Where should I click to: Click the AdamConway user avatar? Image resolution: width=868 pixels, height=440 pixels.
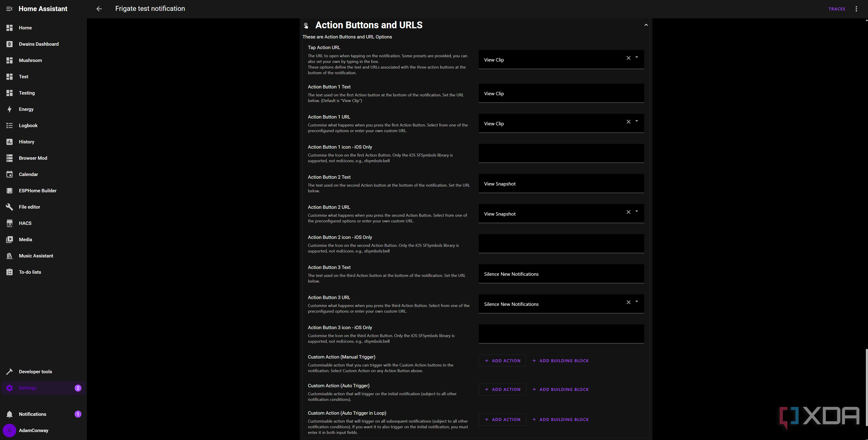point(9,430)
